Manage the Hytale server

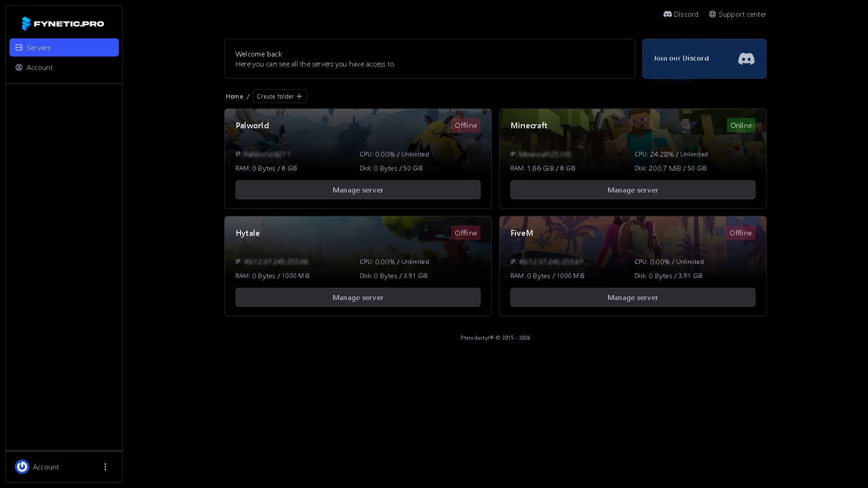(x=358, y=297)
